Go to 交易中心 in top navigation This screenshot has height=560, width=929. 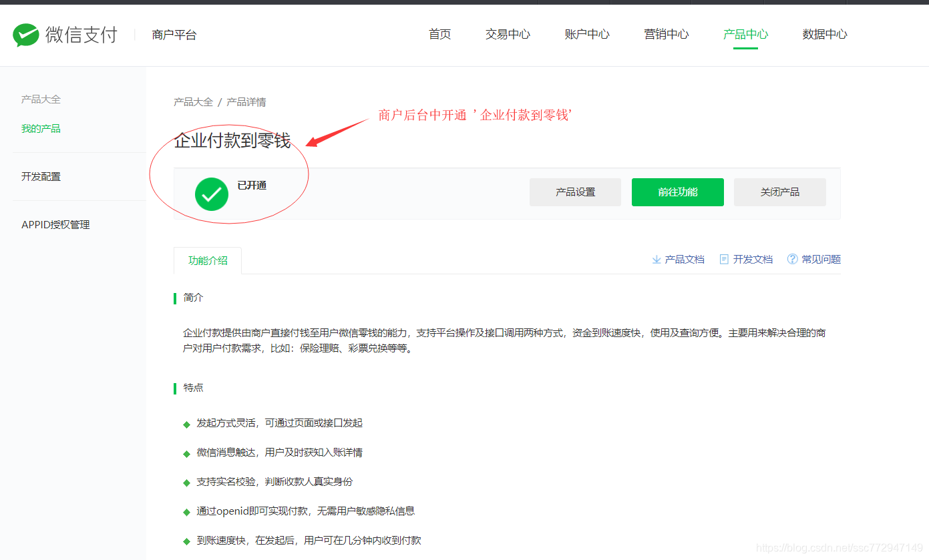508,35
